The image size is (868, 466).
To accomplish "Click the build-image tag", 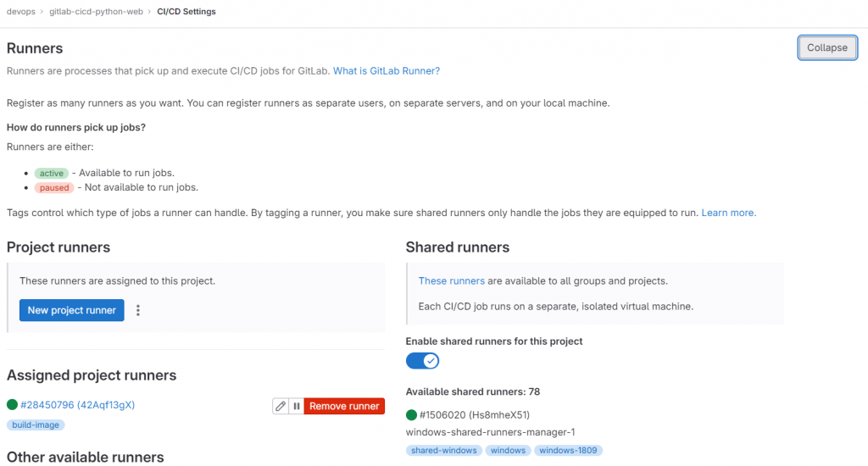I will [x=36, y=425].
